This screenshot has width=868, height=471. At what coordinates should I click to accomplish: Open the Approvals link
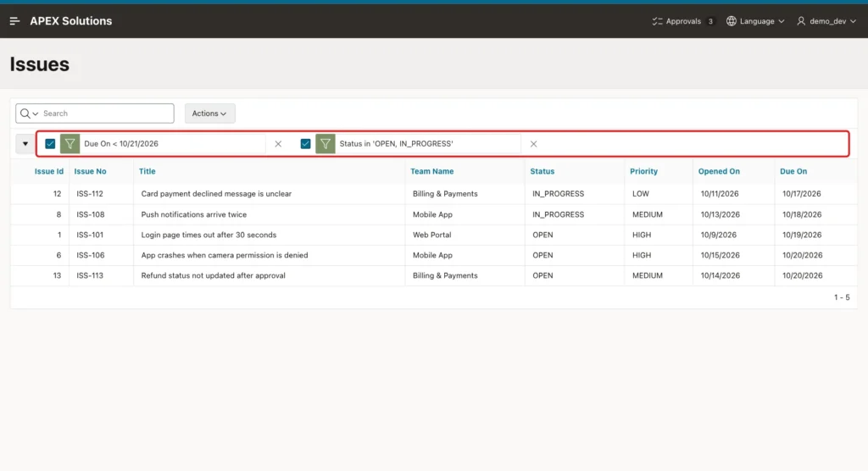point(683,21)
